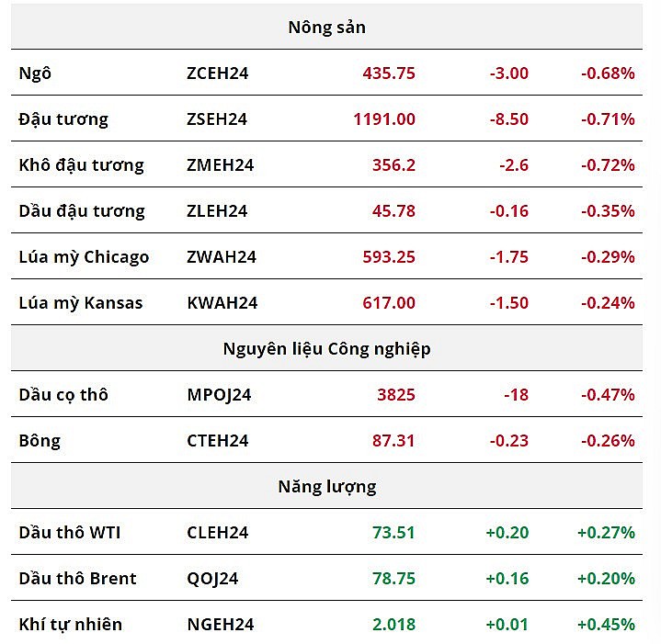
Task: Click the Lúa mỳ Chicago label
Action: pyautogui.click(x=84, y=257)
